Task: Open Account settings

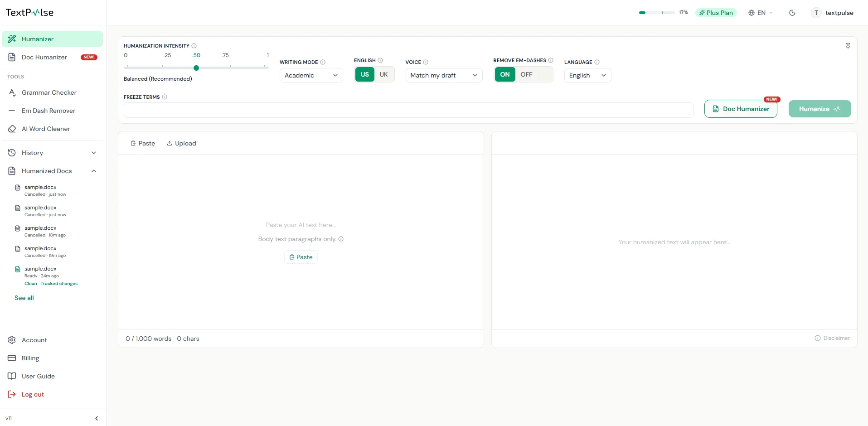Action: point(52,340)
